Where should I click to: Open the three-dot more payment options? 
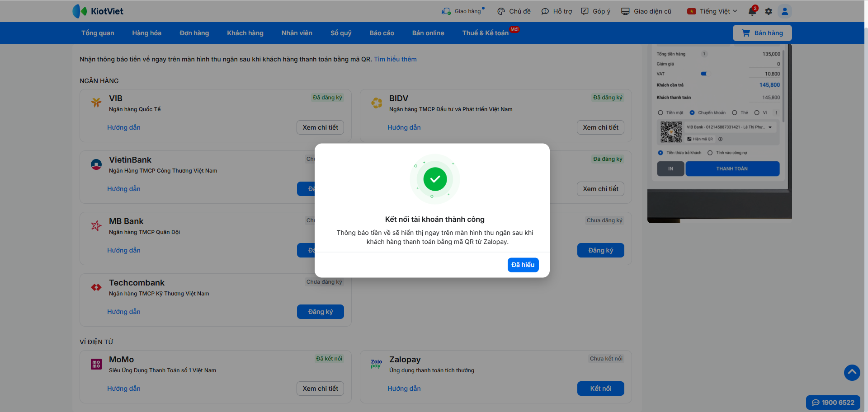776,113
